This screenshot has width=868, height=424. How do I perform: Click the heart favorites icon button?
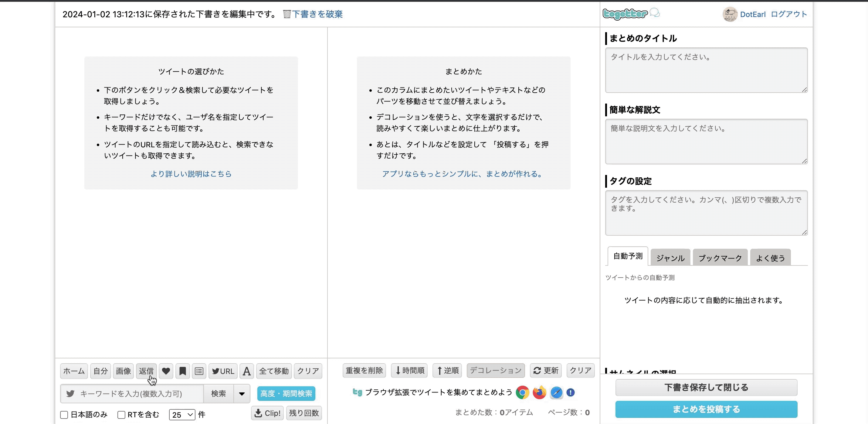166,371
